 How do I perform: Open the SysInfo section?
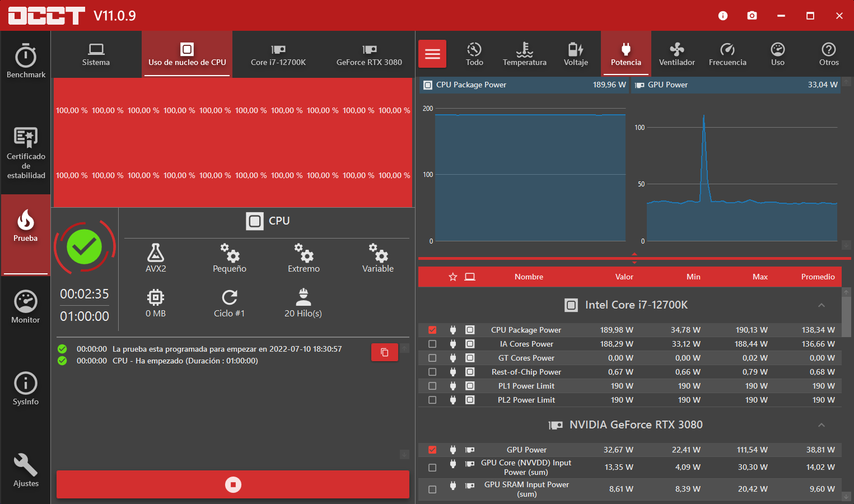point(26,389)
